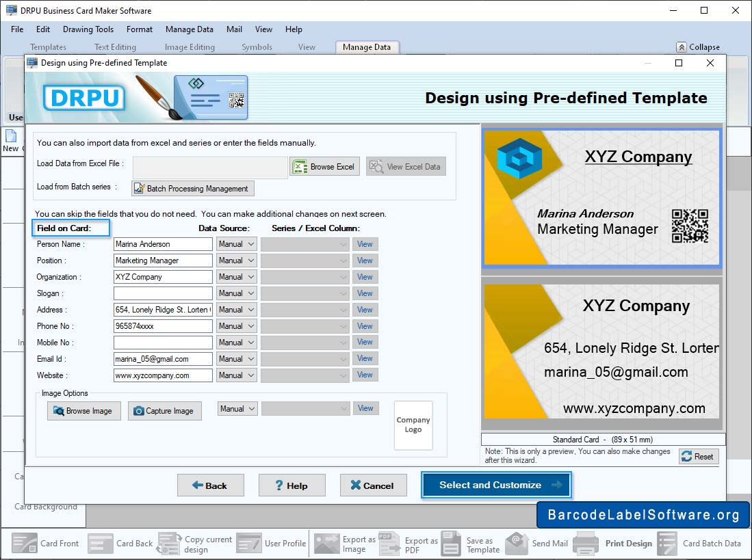The height and width of the screenshot is (560, 752).
Task: Switch to the Manage Data ribbon tab
Action: pos(367,47)
